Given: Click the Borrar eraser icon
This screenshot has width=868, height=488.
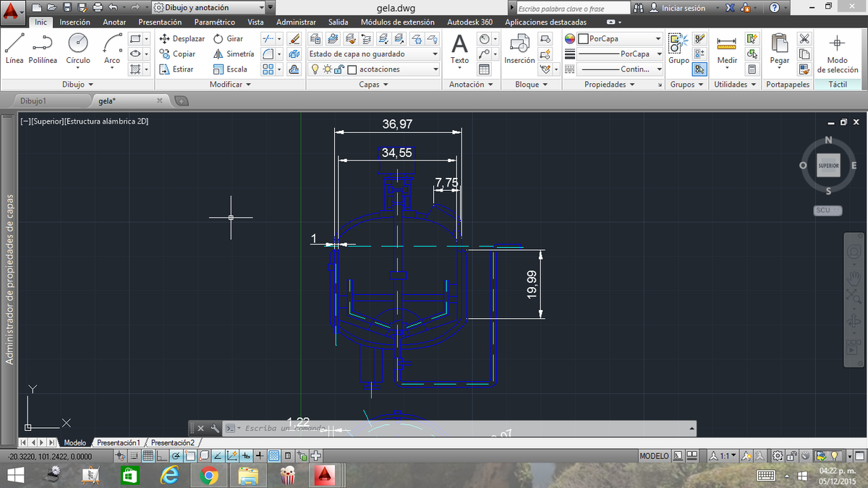Looking at the screenshot, I should tap(294, 38).
